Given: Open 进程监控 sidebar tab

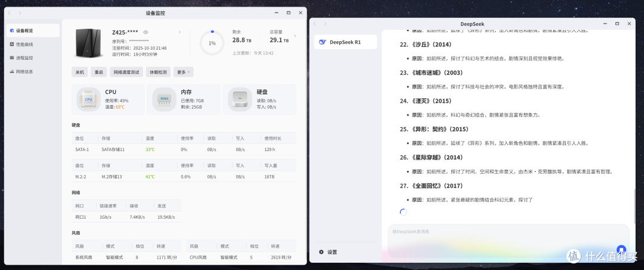Looking at the screenshot, I should [x=33, y=57].
